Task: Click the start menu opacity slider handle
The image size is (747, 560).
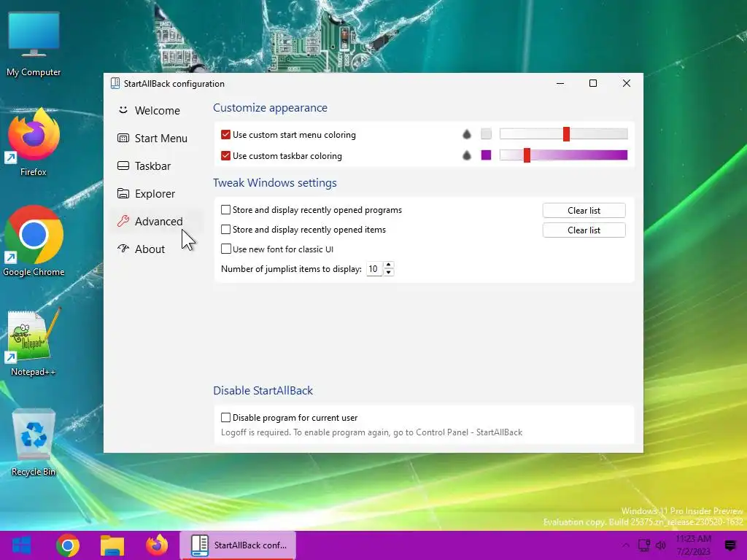Action: click(x=566, y=134)
